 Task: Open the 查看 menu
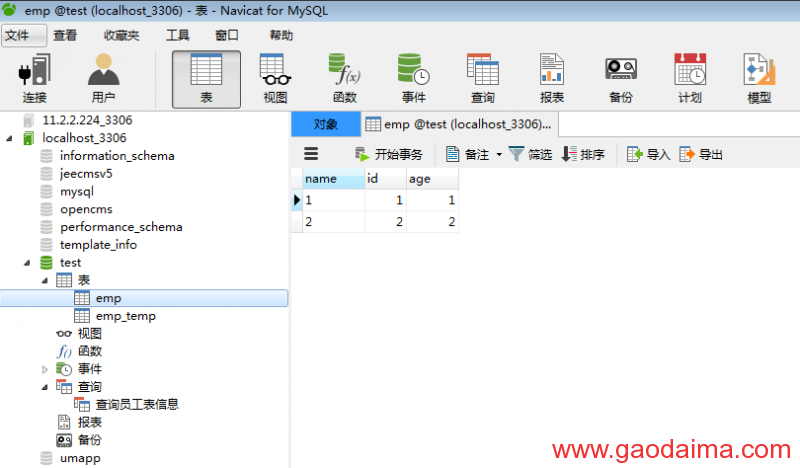pos(65,35)
